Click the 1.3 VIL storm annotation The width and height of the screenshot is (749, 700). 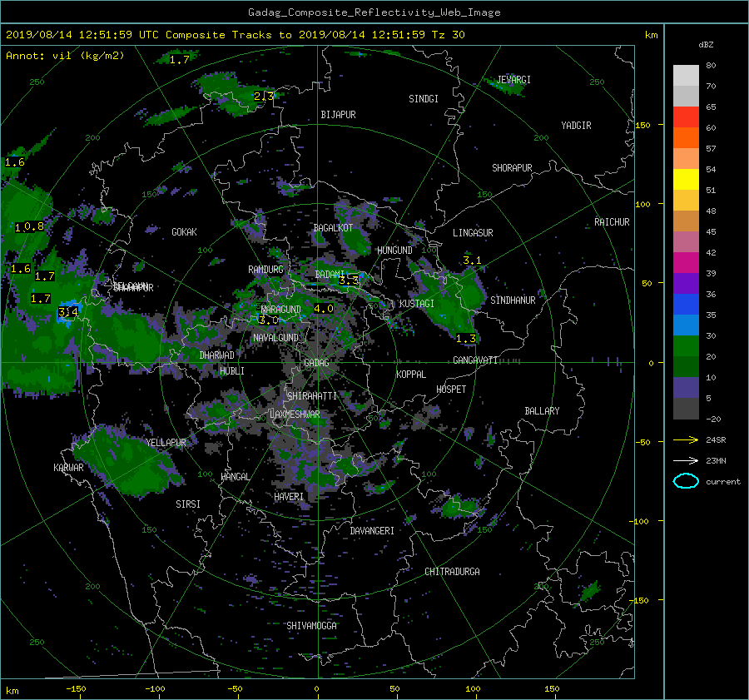point(466,339)
